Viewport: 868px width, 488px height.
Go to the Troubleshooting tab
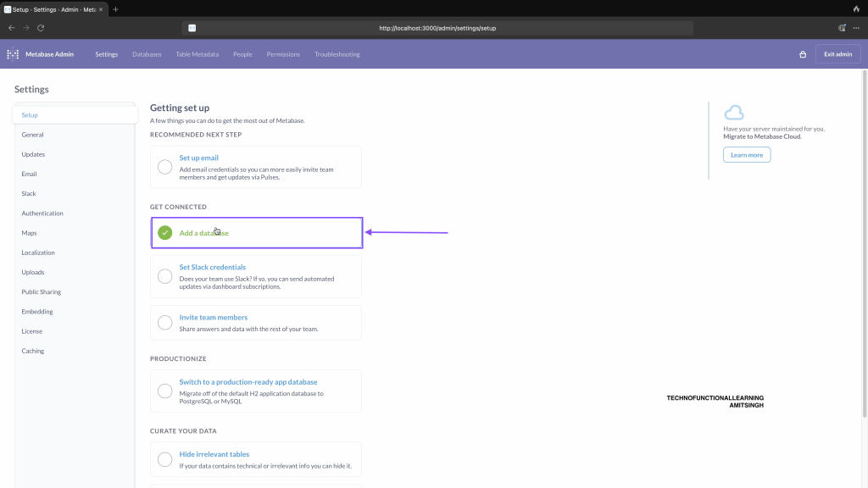pos(337,54)
